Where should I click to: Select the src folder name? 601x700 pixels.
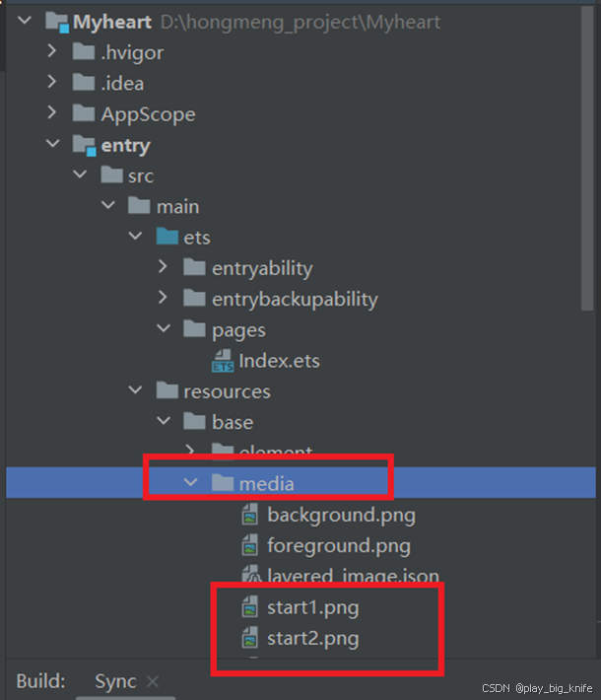pos(141,175)
